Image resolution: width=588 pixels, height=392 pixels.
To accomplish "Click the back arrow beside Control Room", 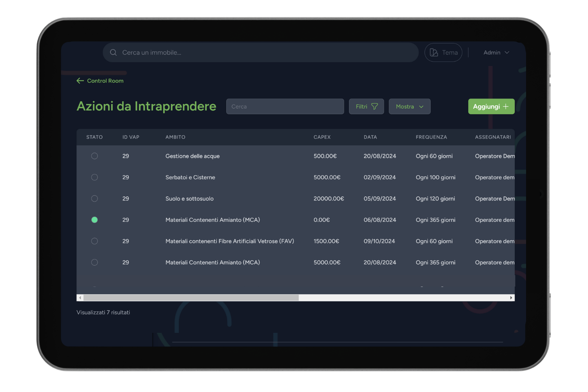I will [x=80, y=81].
